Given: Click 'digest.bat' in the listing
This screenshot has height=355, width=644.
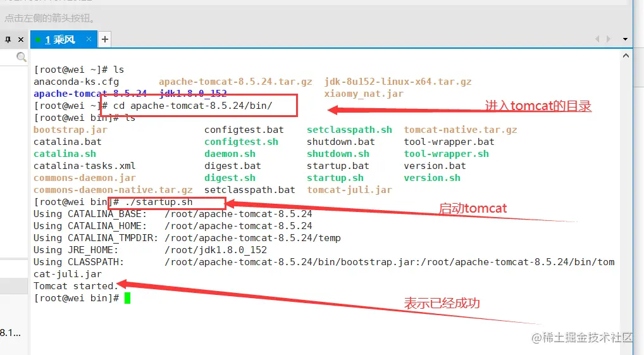Looking at the screenshot, I should pos(233,166).
